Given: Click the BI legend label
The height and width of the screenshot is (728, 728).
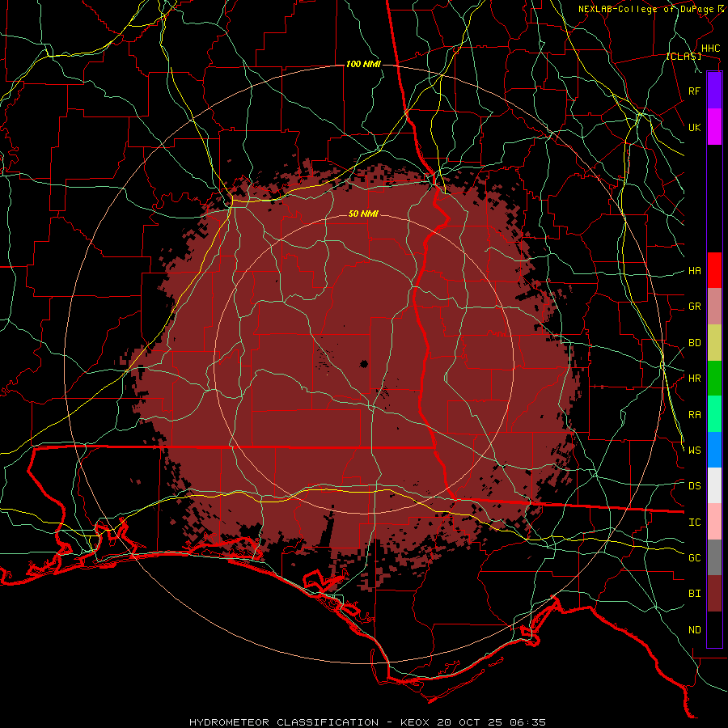Looking at the screenshot, I should click(694, 594).
